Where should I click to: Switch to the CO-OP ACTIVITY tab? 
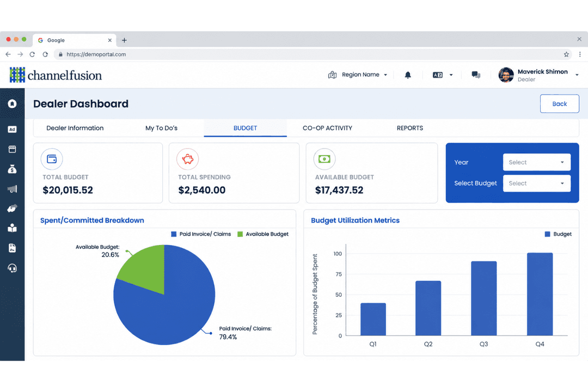coord(327,128)
